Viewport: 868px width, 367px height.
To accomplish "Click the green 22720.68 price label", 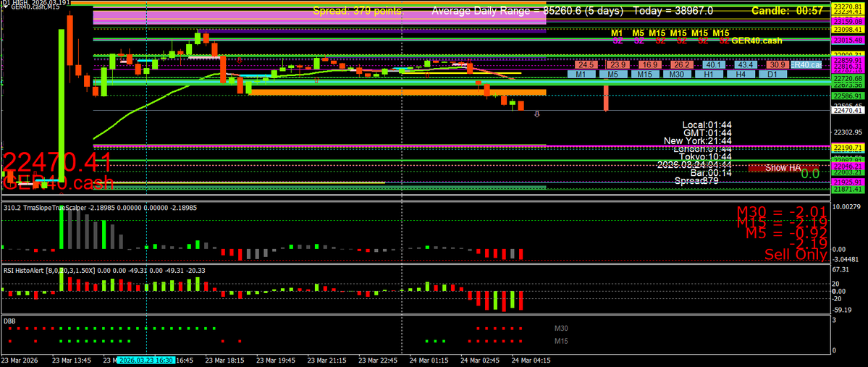I will (x=846, y=80).
